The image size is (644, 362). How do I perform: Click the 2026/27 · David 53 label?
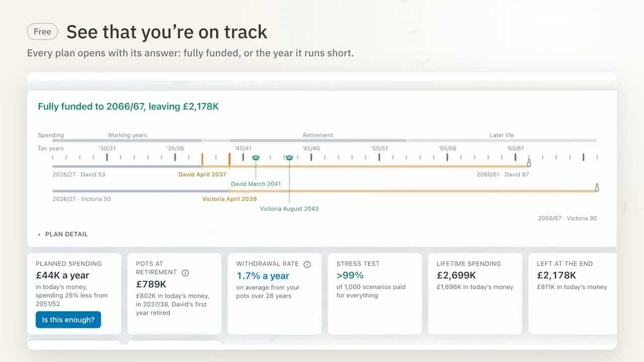79,174
